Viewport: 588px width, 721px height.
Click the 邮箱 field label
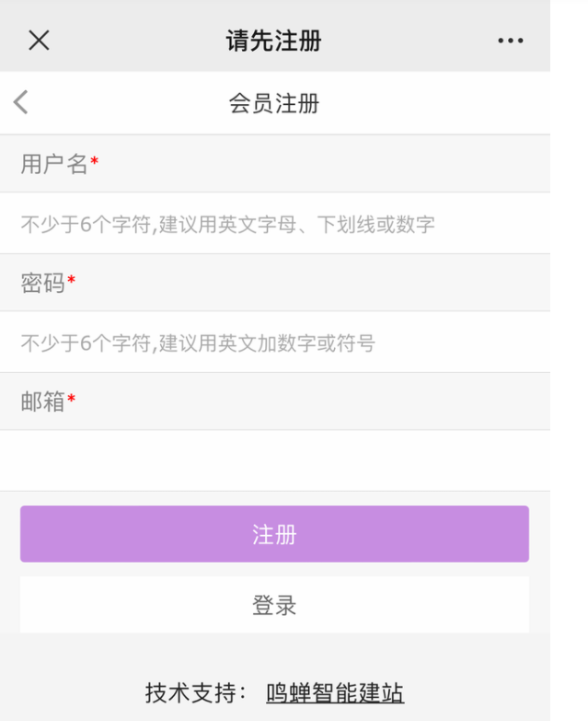[x=42, y=401]
